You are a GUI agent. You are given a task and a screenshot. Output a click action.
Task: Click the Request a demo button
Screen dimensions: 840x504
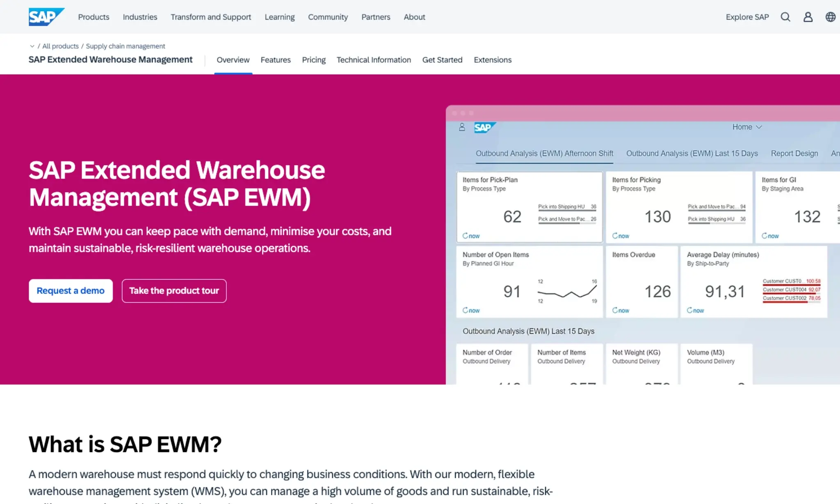(x=70, y=291)
